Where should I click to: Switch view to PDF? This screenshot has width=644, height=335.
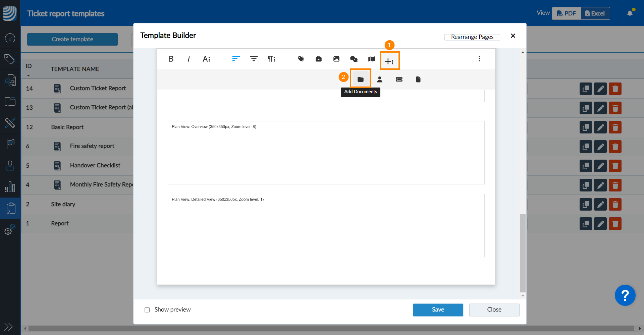[x=567, y=13]
